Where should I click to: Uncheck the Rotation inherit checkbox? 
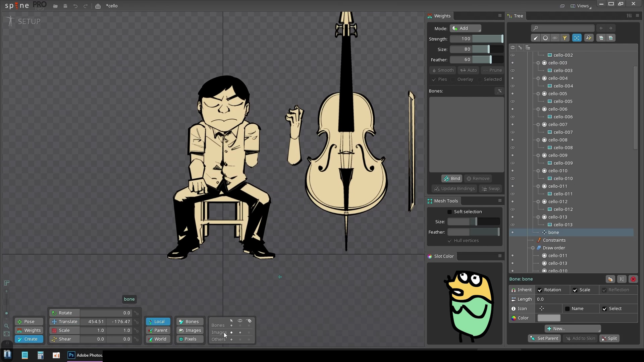[540, 290]
